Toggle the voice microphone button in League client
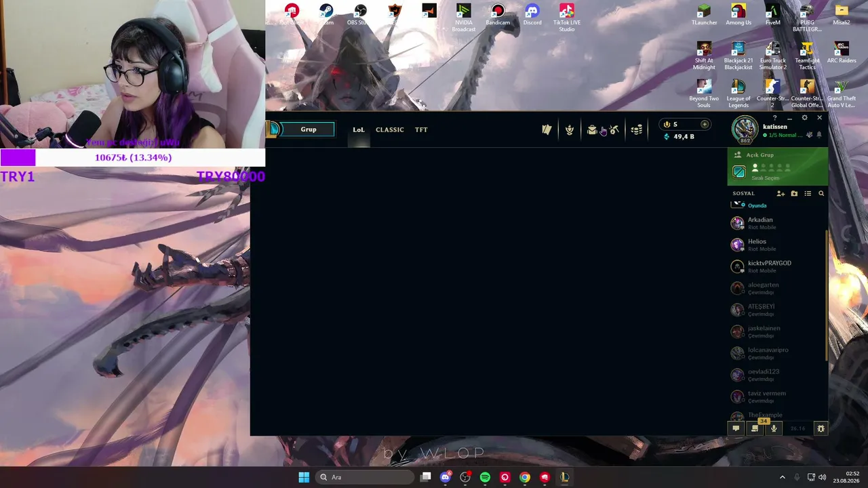Screen dimensions: 868x488 tap(774, 428)
